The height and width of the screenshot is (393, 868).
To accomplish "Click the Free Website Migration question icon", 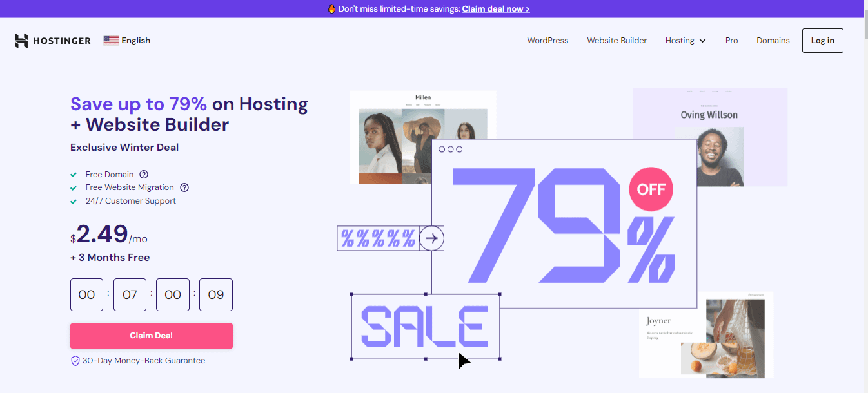I will tap(184, 187).
